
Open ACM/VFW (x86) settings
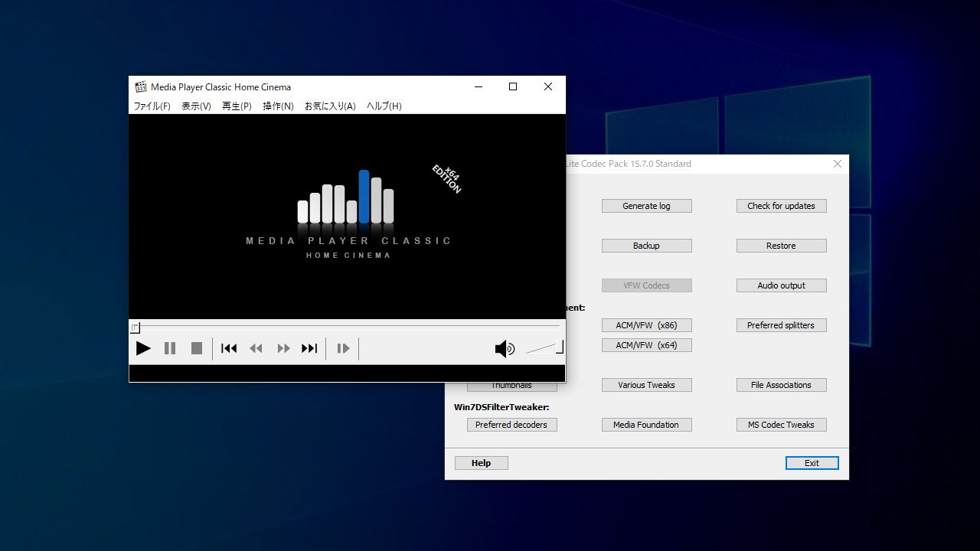[x=646, y=325]
